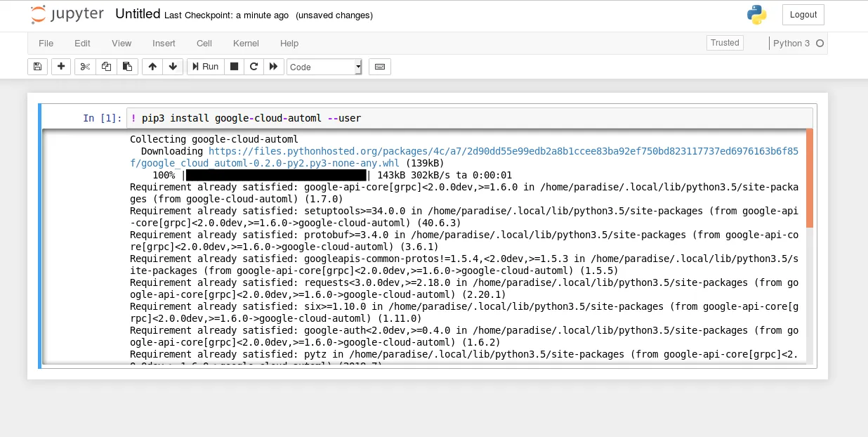This screenshot has width=868, height=437.
Task: Click the Logout button
Action: click(803, 15)
